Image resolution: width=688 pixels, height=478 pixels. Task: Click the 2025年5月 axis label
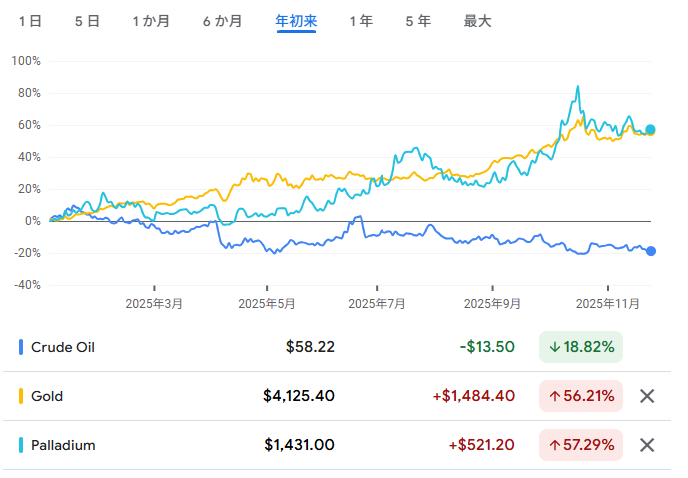click(267, 304)
